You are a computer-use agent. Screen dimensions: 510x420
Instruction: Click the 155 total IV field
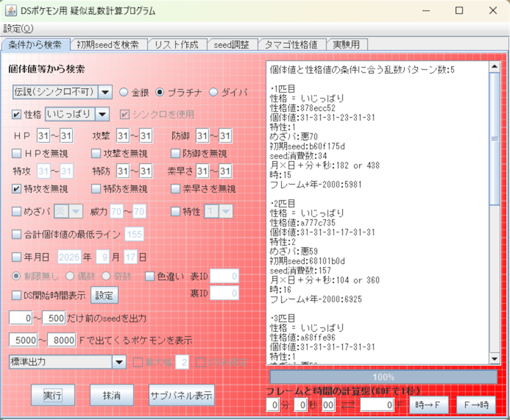coord(135,235)
